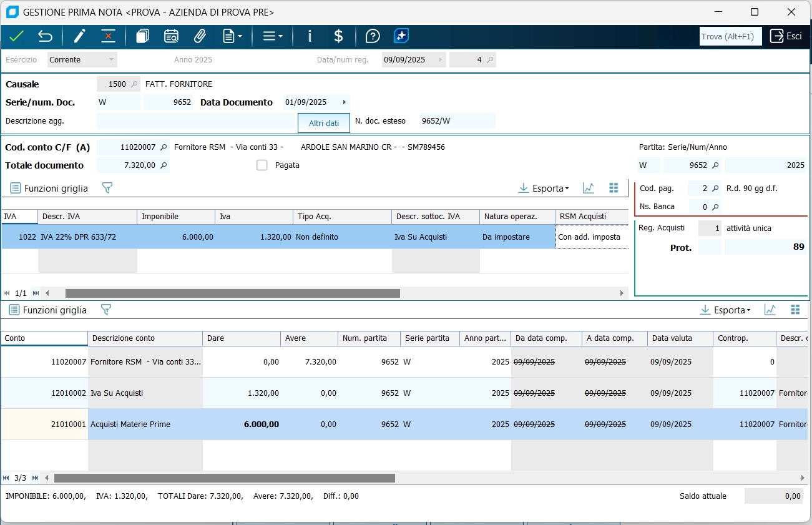
Task: Click the Esci exit button
Action: 786,36
